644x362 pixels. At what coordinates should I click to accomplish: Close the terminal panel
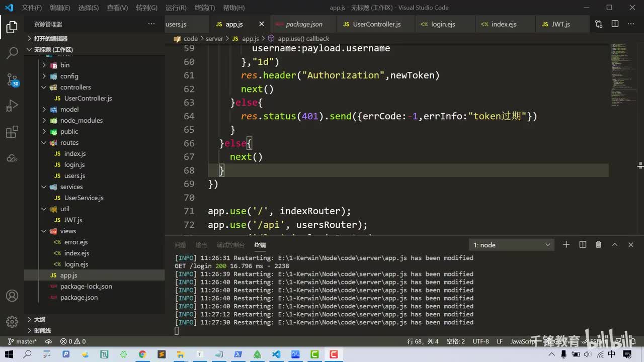[x=630, y=245]
